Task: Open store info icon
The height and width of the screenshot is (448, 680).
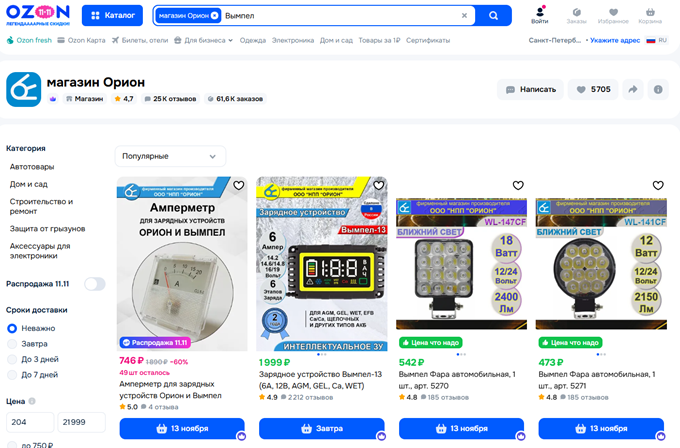Action: [658, 89]
